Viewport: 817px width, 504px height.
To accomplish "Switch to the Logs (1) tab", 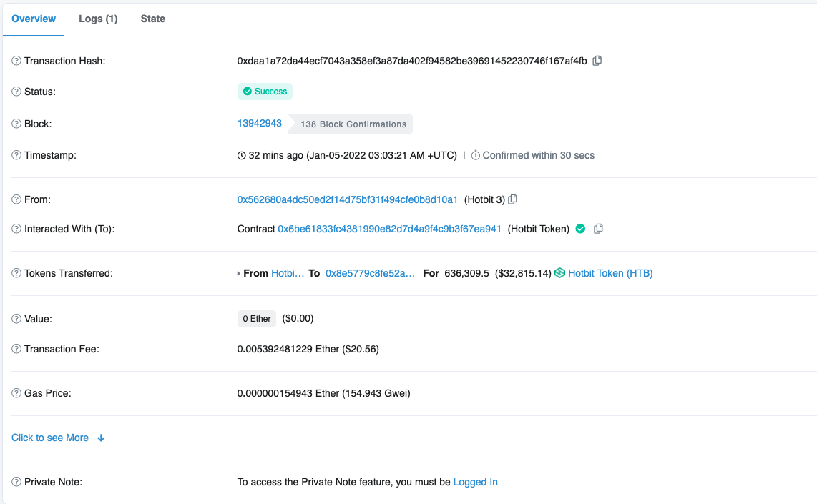I will pyautogui.click(x=98, y=19).
